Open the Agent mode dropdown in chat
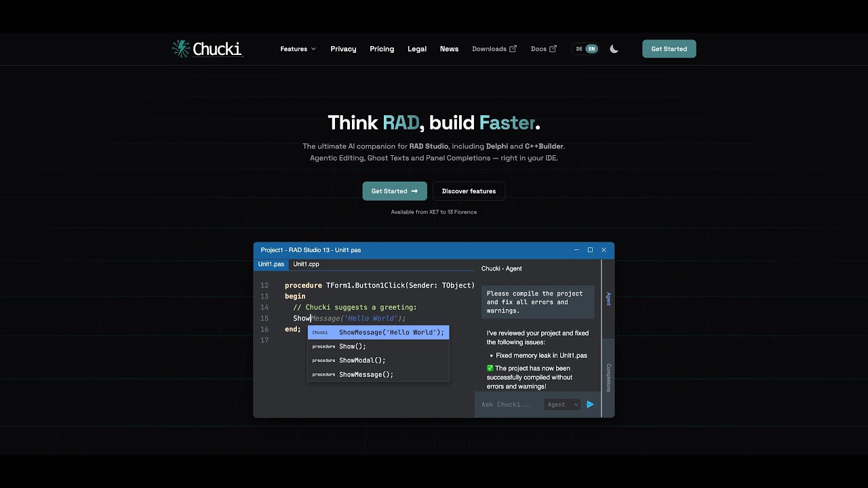868x488 pixels. (562, 405)
